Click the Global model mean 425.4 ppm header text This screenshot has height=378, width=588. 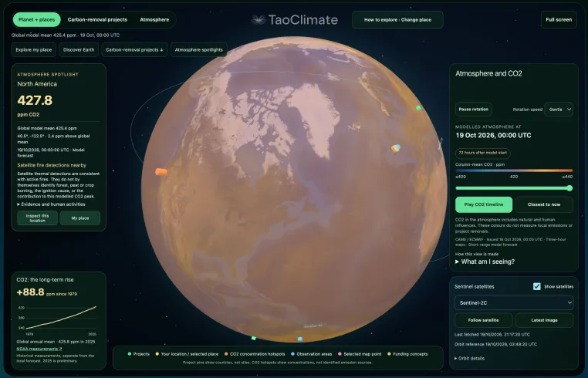[66, 35]
